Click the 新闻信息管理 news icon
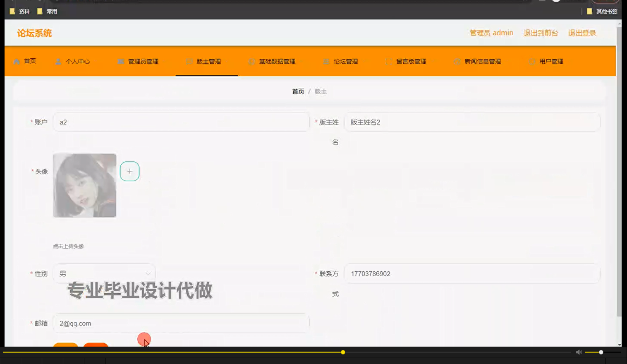627x364 pixels. (457, 61)
